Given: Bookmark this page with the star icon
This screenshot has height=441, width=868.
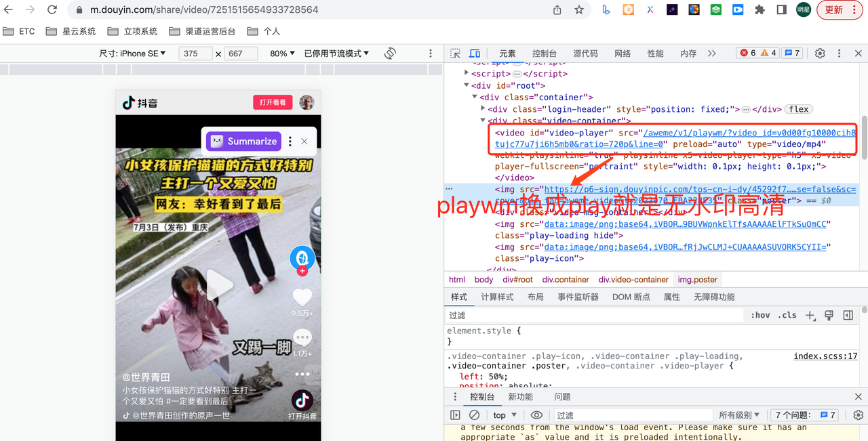Looking at the screenshot, I should click(x=579, y=10).
